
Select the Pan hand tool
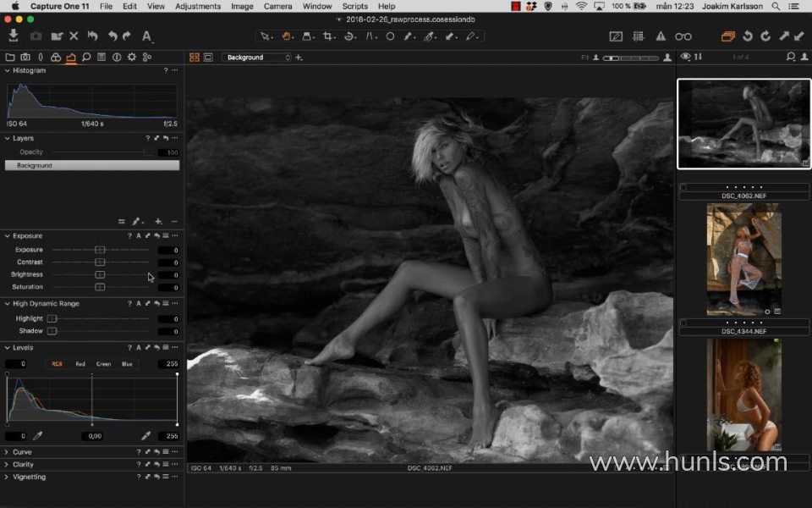click(288, 36)
